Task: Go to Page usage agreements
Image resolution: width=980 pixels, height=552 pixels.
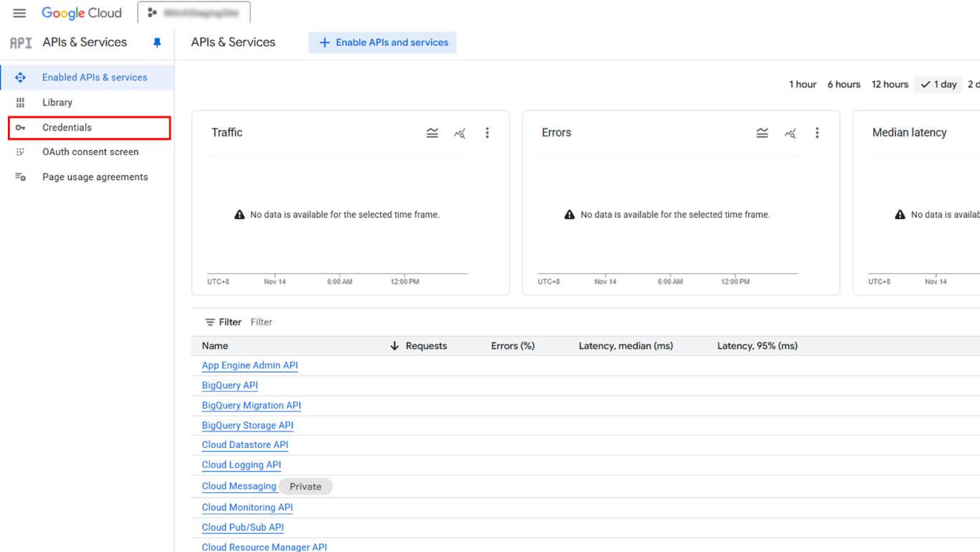Action: 95,177
